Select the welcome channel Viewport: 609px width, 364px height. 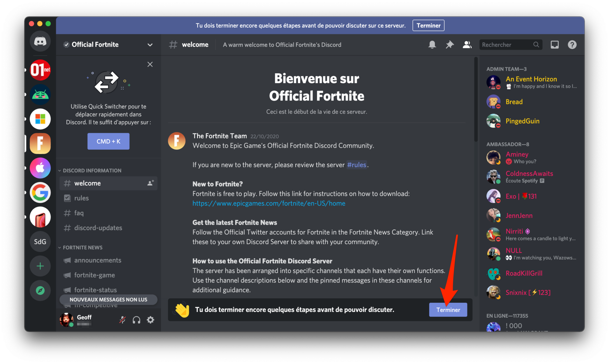click(108, 183)
